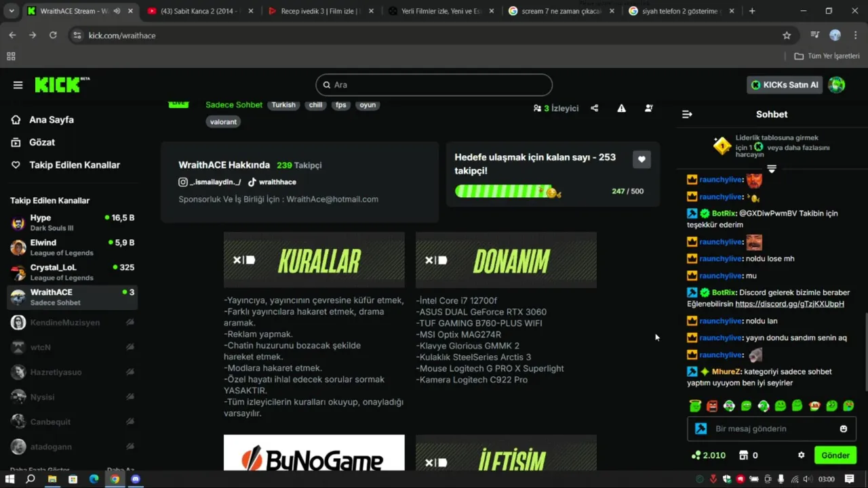Click the green Gönder button

(835, 455)
